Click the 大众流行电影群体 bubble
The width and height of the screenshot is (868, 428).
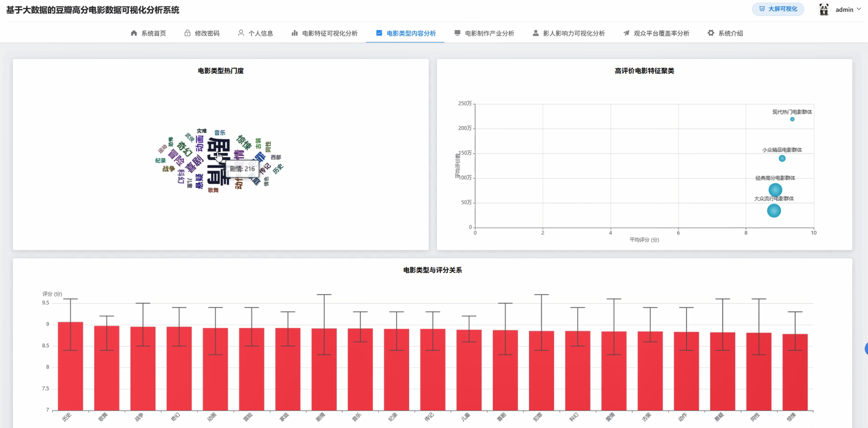tap(774, 211)
